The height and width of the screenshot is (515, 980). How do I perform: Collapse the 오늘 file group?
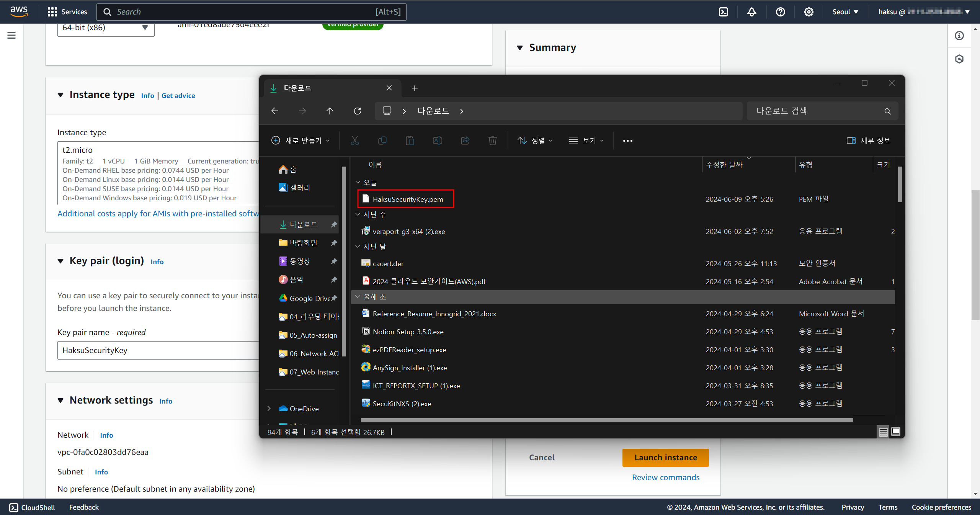click(358, 182)
